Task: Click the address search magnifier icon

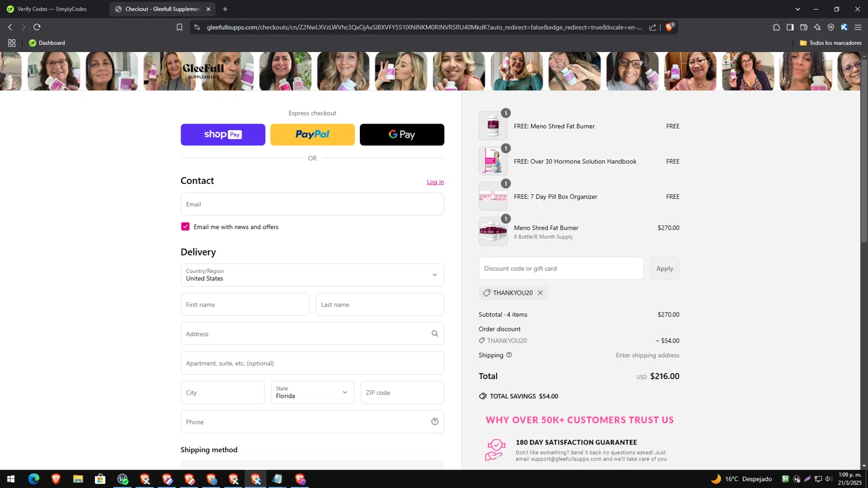Action: coord(435,334)
